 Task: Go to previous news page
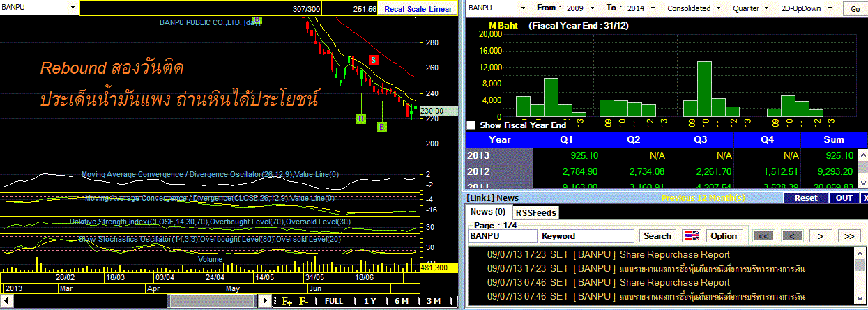pos(793,236)
